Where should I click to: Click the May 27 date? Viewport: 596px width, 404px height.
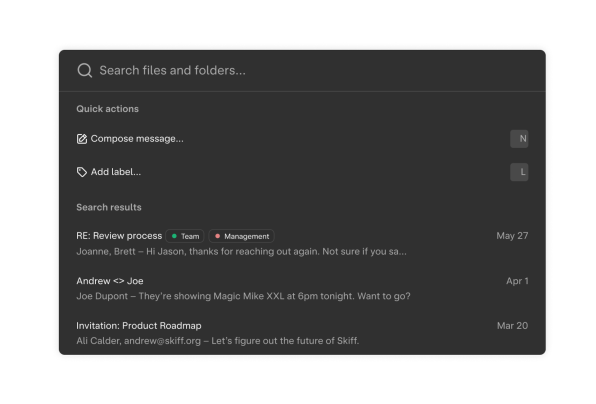point(512,236)
